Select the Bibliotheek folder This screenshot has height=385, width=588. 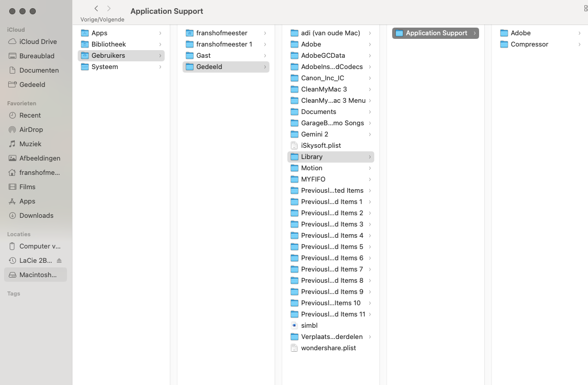click(121, 44)
